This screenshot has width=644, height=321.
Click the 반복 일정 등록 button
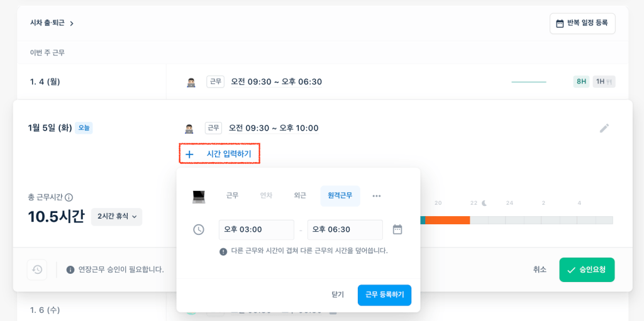582,23
